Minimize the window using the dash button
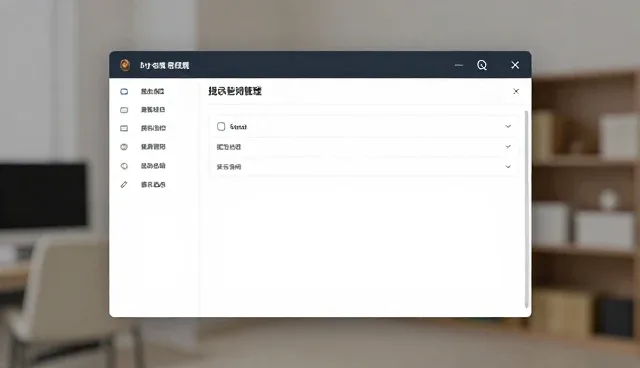Screen dimensions: 640x368 [459, 65]
